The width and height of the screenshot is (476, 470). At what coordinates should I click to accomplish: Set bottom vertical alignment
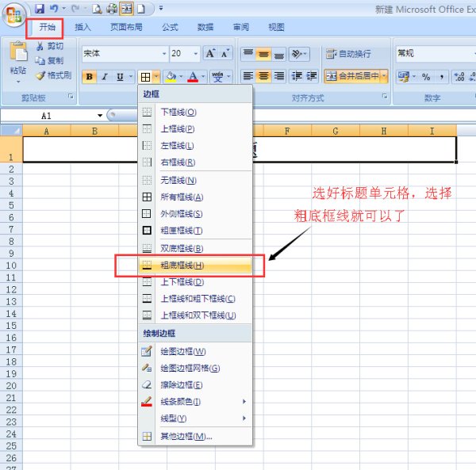click(x=278, y=54)
